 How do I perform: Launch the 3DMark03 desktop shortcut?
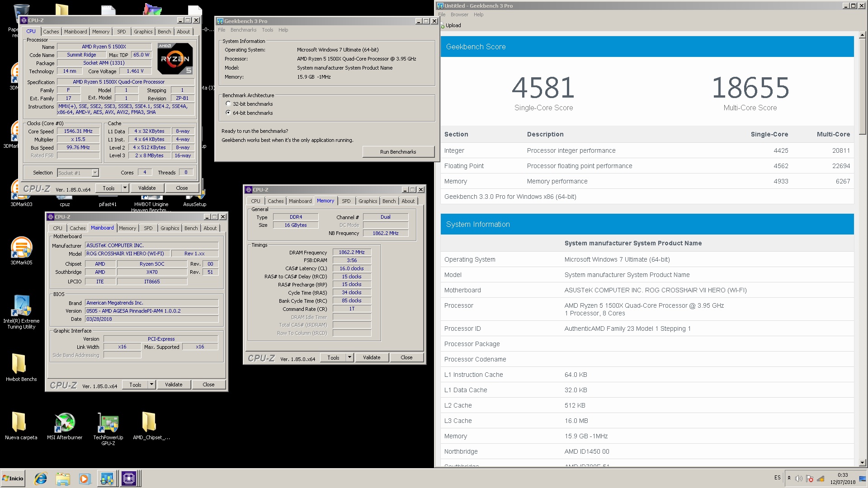[x=21, y=194]
